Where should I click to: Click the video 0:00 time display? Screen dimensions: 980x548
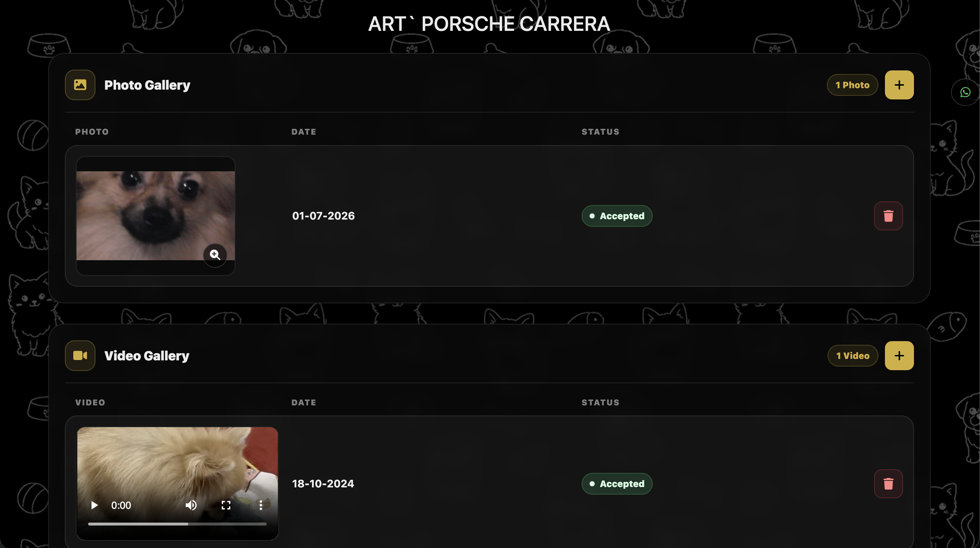pos(121,506)
